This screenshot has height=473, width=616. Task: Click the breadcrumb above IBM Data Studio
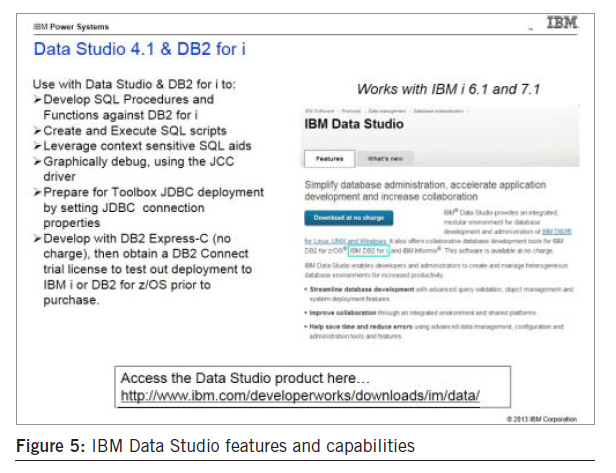[387, 111]
